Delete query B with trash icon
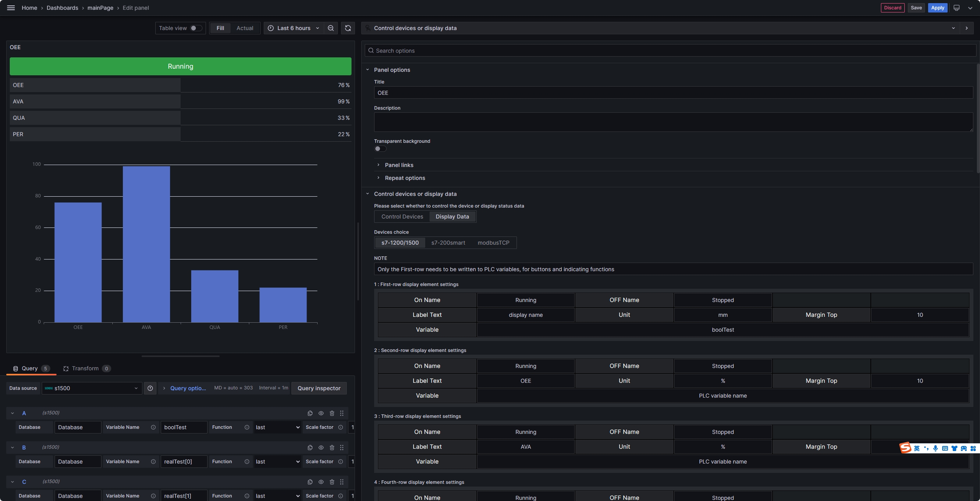 click(x=332, y=448)
